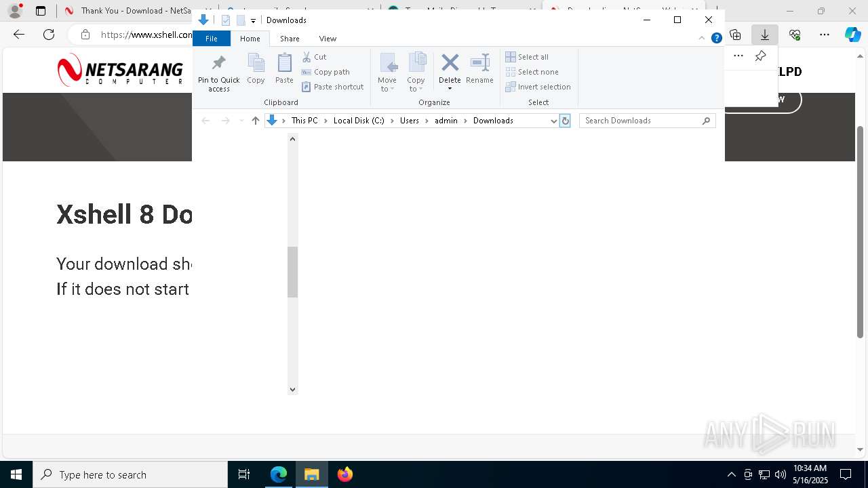Click more options in Edge downloads flyout

click(x=738, y=56)
